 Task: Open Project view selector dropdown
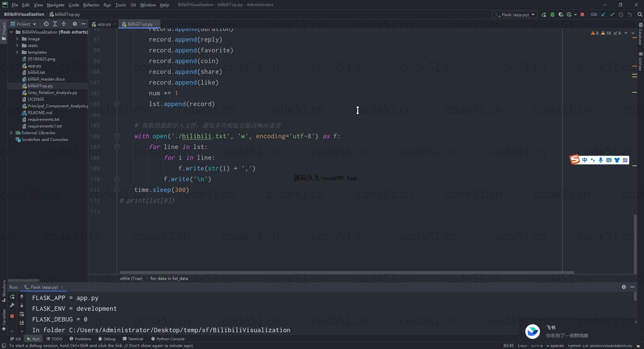click(x=23, y=24)
